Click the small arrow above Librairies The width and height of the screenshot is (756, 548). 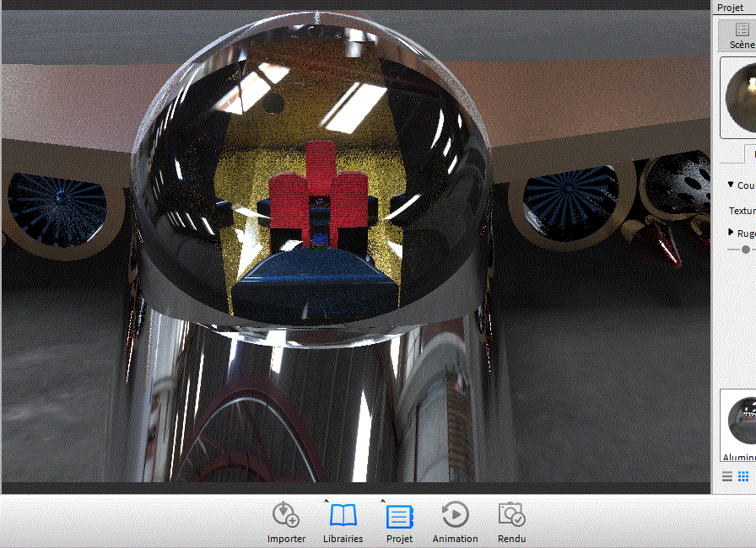click(327, 501)
